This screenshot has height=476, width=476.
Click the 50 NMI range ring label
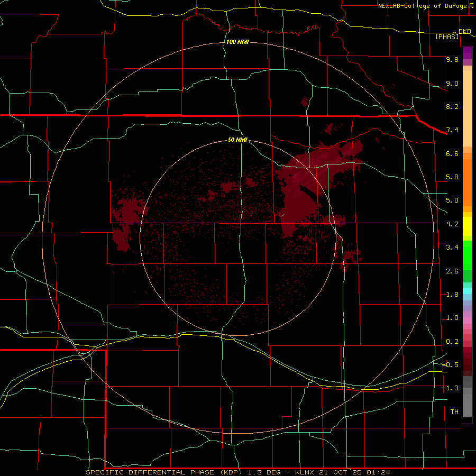click(x=237, y=140)
